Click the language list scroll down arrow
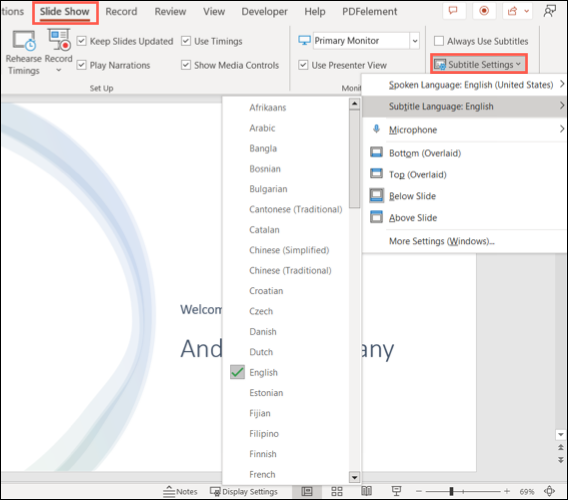Screen dimensions: 568x500 click(354, 477)
